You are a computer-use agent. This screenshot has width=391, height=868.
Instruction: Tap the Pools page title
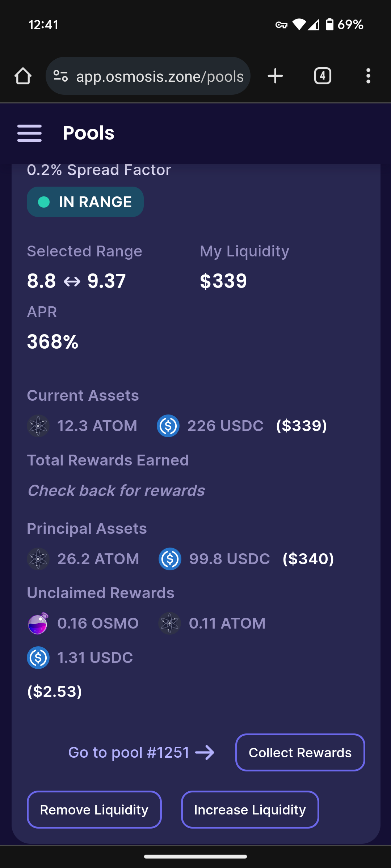(x=89, y=133)
